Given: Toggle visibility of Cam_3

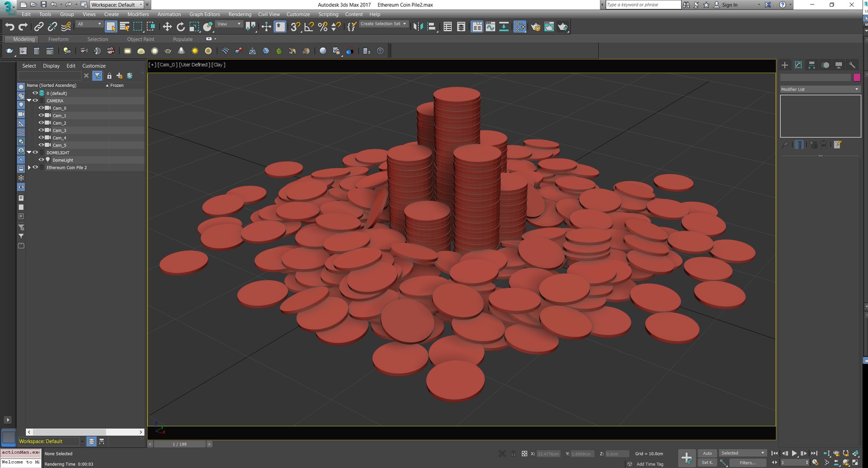Looking at the screenshot, I should (x=41, y=130).
